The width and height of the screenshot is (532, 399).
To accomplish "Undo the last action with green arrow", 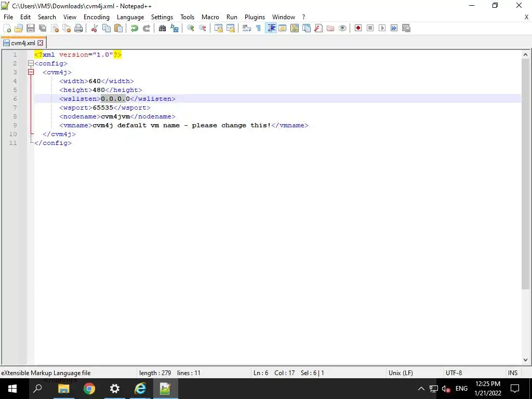I will coord(135,28).
